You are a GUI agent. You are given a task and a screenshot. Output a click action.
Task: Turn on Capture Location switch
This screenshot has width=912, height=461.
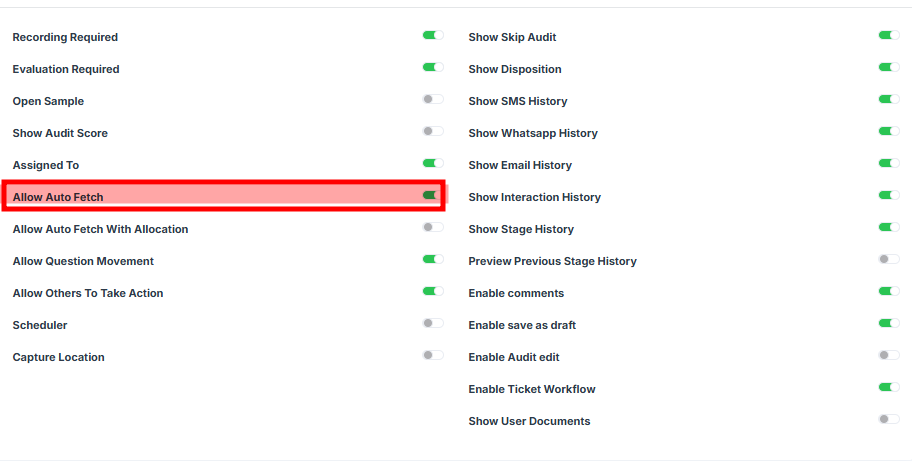pos(432,355)
